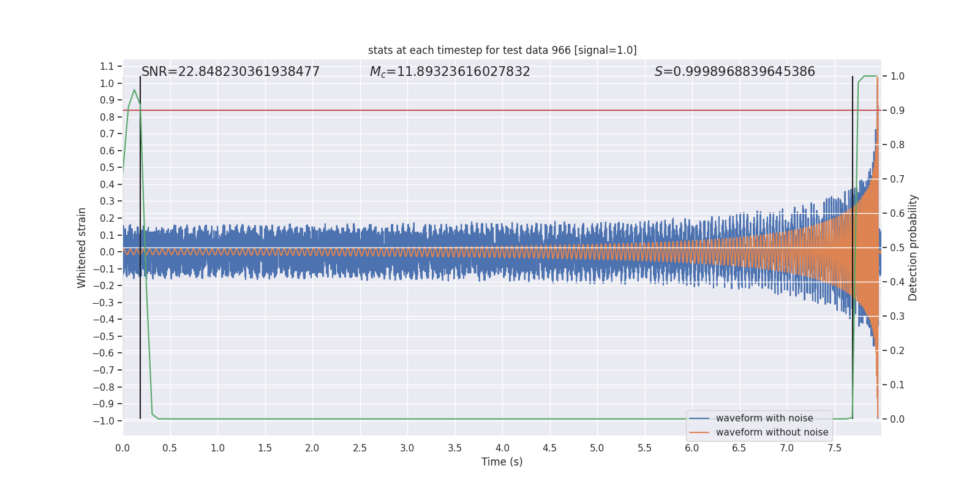The image size is (980, 490).
Task: Click the "waveform without noise" legend entry
Action: click(772, 432)
